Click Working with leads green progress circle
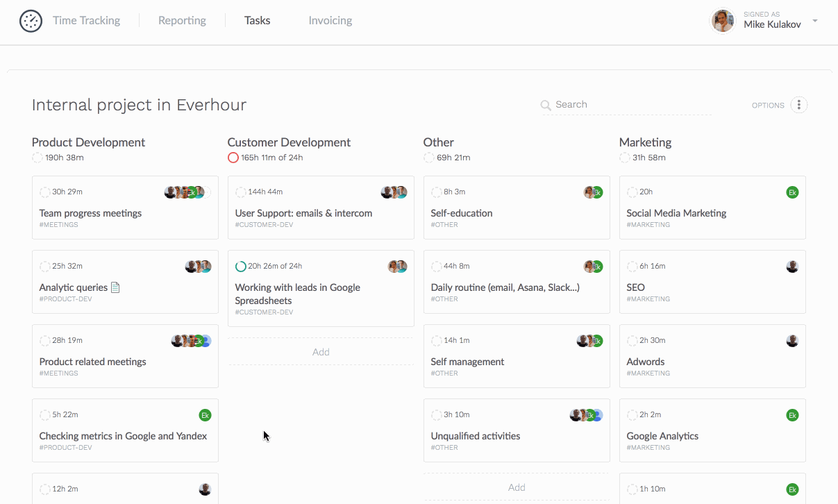838x504 pixels. [241, 267]
